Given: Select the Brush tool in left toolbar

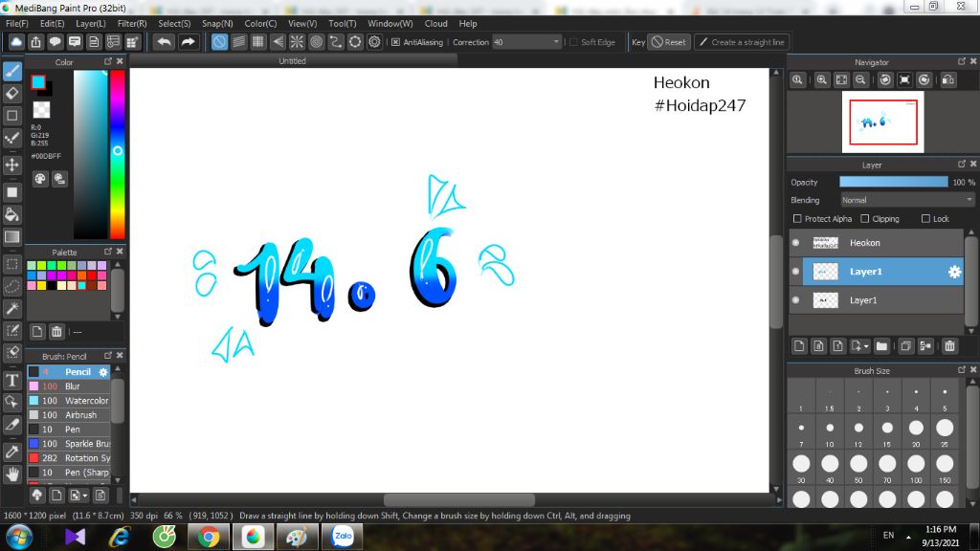Looking at the screenshot, I should 12,71.
